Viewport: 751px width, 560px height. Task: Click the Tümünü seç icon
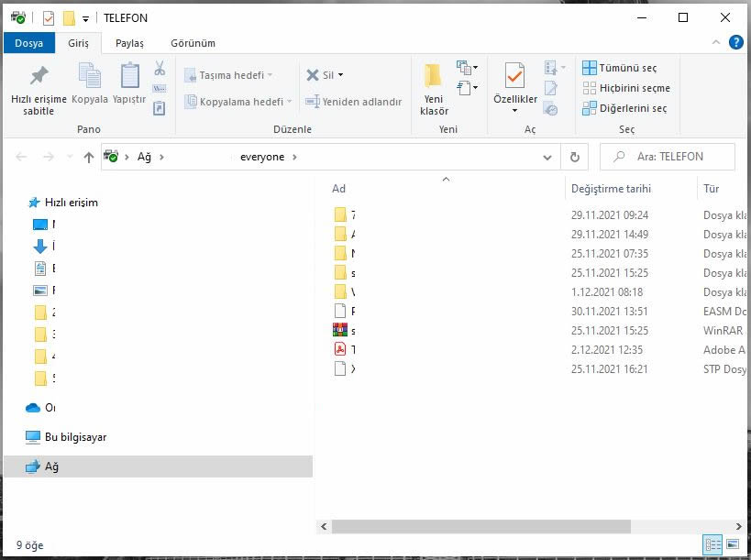click(590, 69)
